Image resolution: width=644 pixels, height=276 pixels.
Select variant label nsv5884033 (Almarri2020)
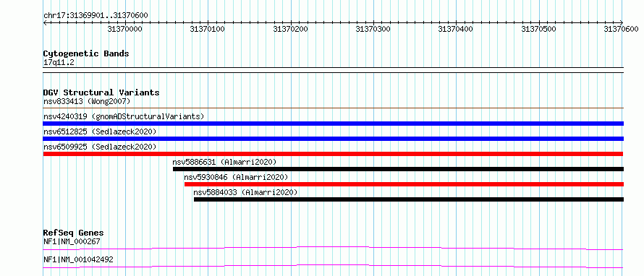245,192
